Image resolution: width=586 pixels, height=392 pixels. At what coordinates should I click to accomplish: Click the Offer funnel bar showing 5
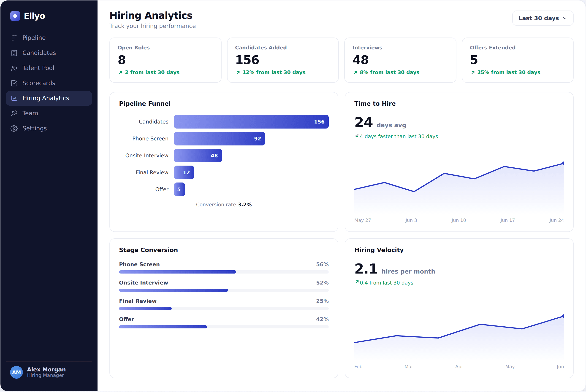[179, 190]
